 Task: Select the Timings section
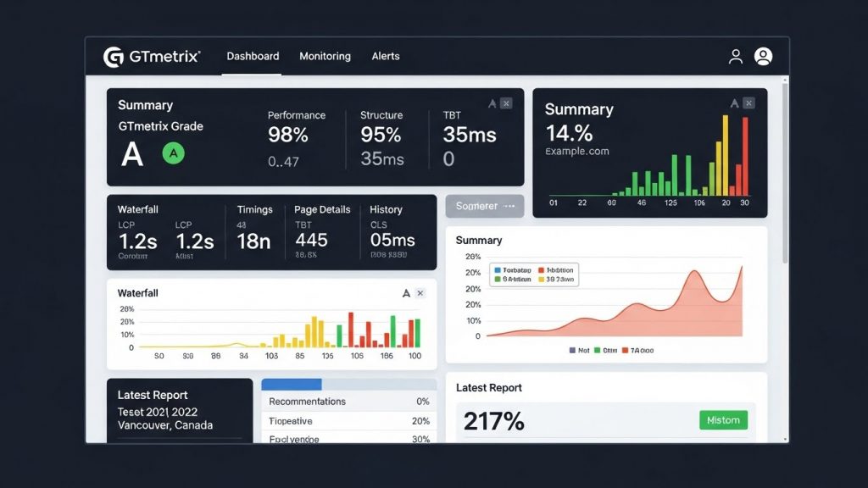pos(254,210)
